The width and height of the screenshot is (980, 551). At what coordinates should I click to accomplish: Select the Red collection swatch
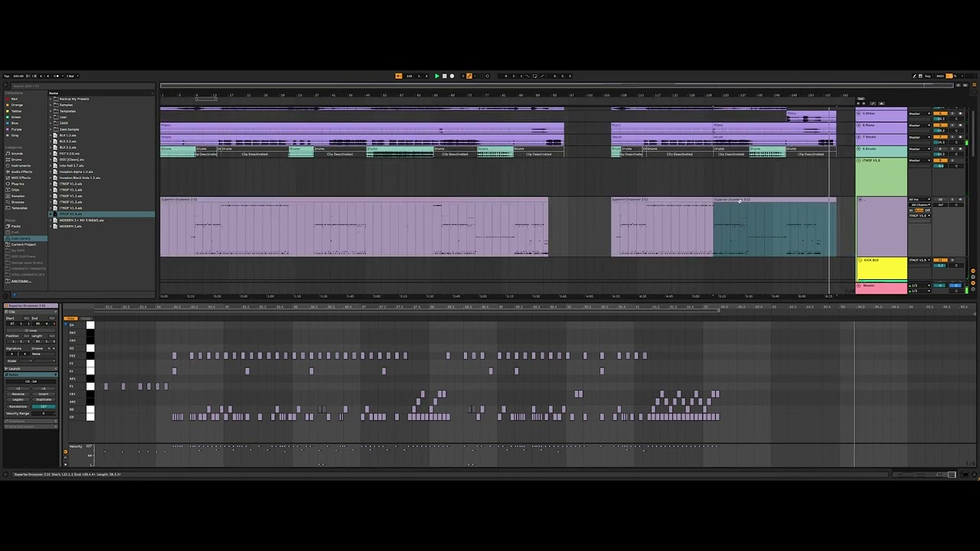[x=8, y=99]
